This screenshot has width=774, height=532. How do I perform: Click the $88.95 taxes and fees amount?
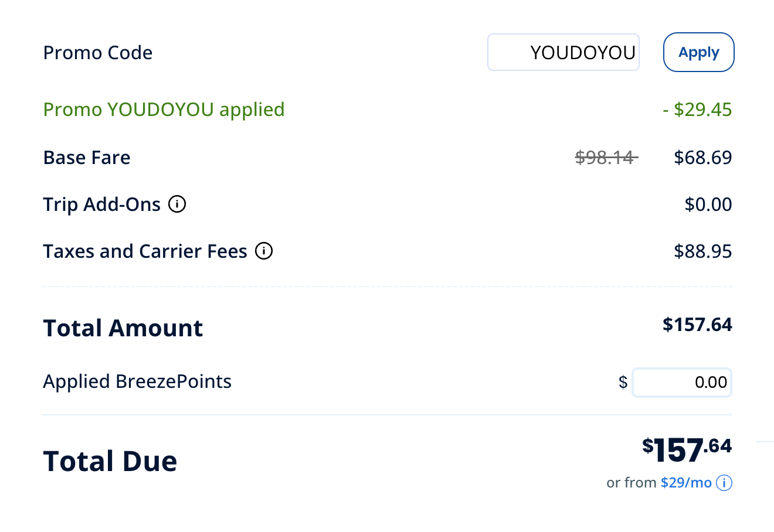[702, 251]
